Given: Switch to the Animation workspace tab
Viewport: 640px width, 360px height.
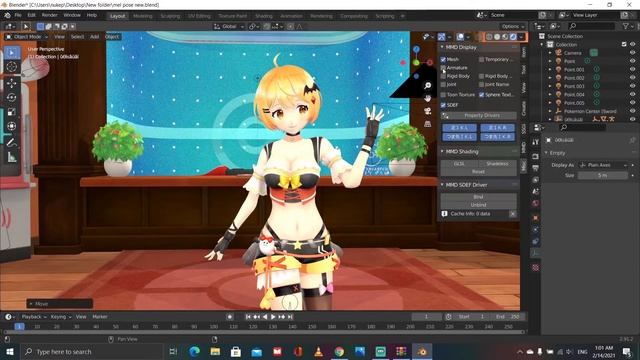Looking at the screenshot, I should coord(291,16).
